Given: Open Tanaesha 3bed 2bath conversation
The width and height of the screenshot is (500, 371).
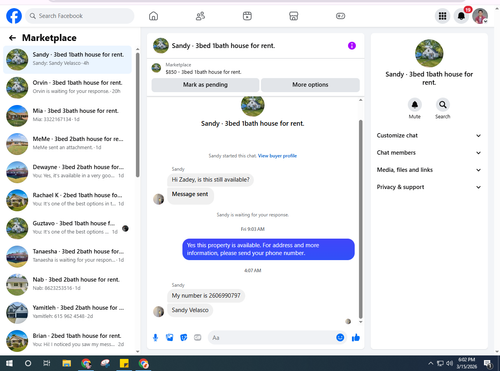Looking at the screenshot, I should click(68, 256).
